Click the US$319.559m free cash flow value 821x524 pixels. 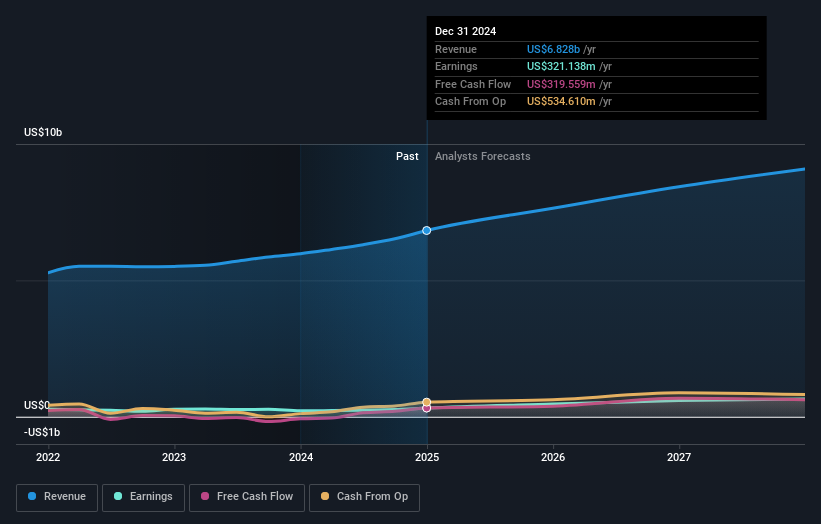click(x=561, y=84)
